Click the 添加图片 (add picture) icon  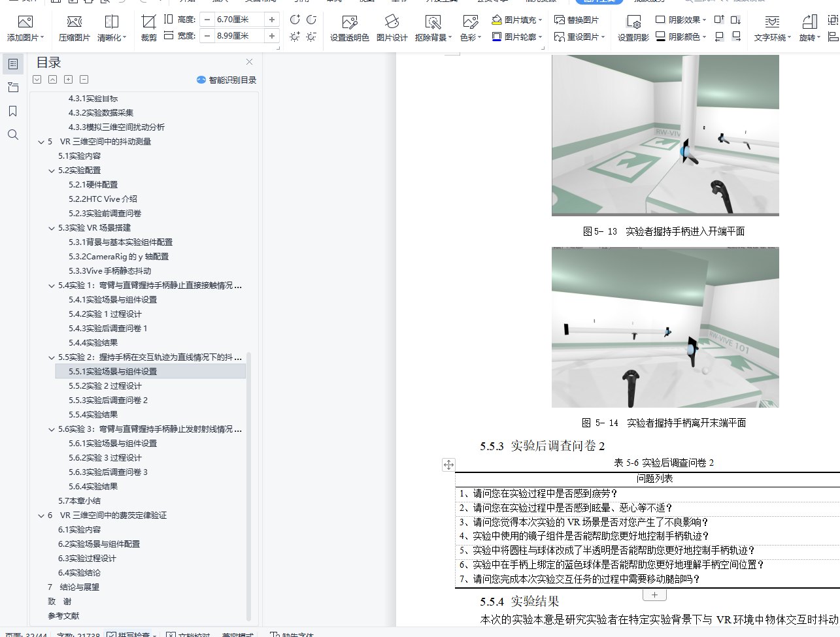tap(25, 22)
